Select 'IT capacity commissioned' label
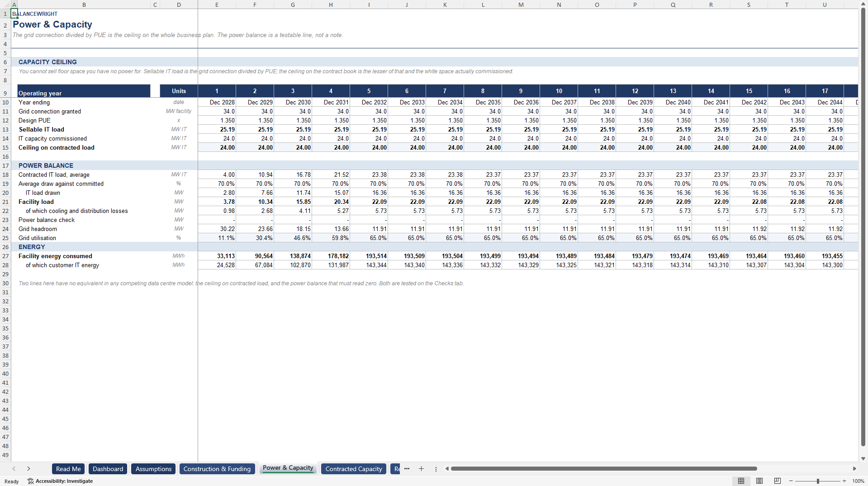Image resolution: width=868 pixels, height=486 pixels. pyautogui.click(x=52, y=138)
